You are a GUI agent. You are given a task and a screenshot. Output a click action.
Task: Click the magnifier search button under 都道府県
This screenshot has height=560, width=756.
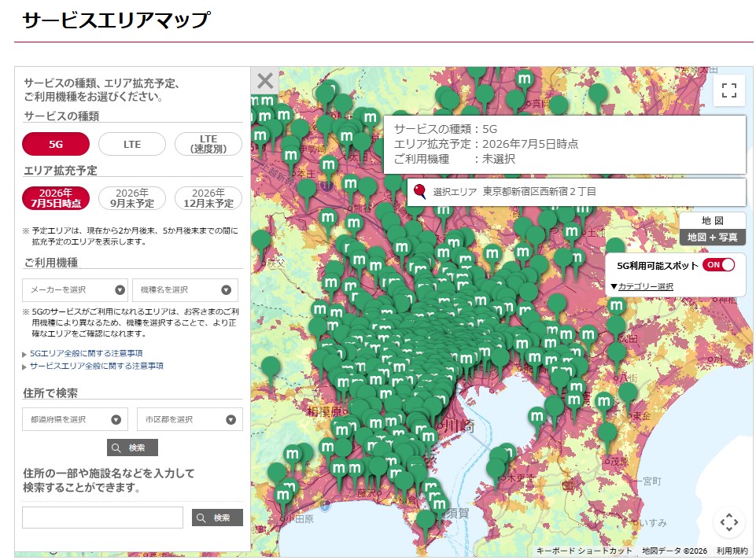pos(132,448)
